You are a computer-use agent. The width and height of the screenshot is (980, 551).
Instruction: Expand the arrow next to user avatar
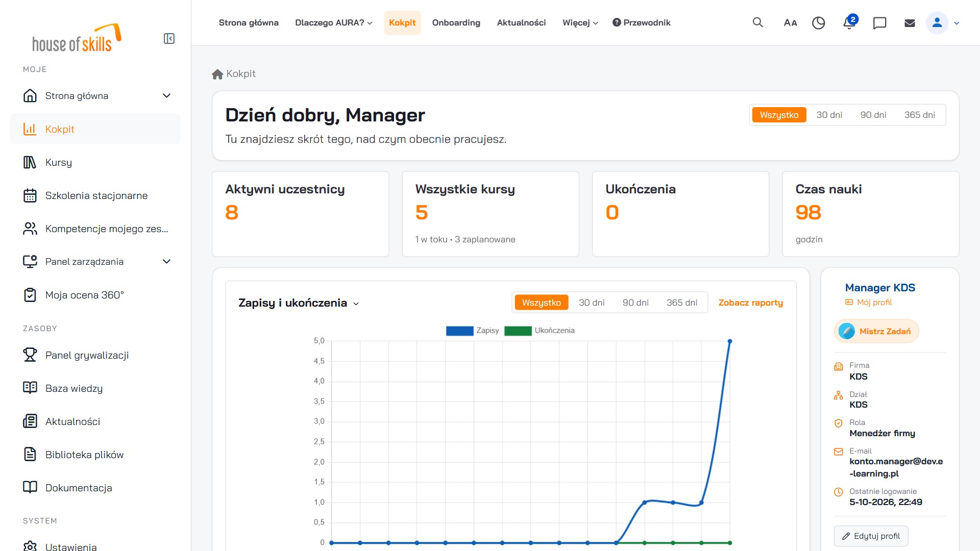(x=957, y=23)
